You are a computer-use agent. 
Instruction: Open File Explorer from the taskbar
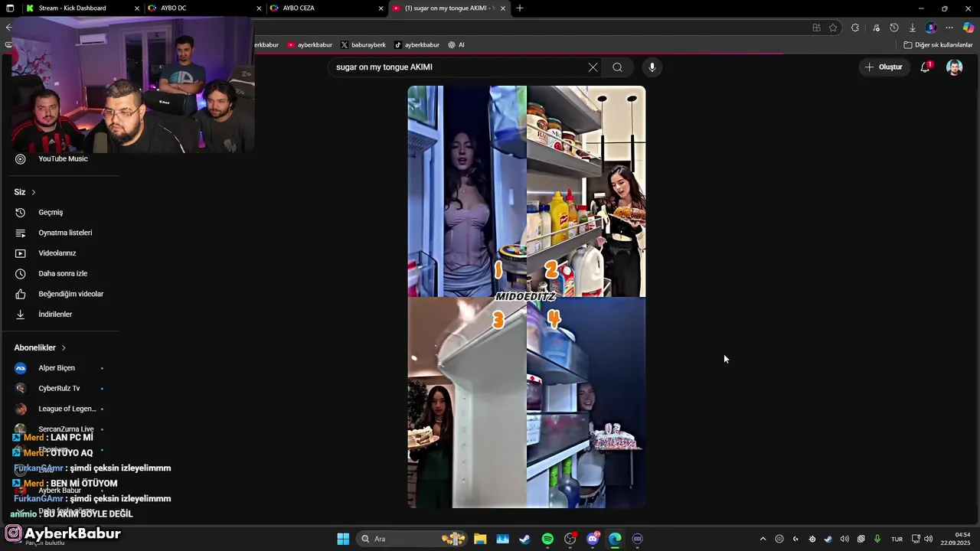tap(480, 539)
